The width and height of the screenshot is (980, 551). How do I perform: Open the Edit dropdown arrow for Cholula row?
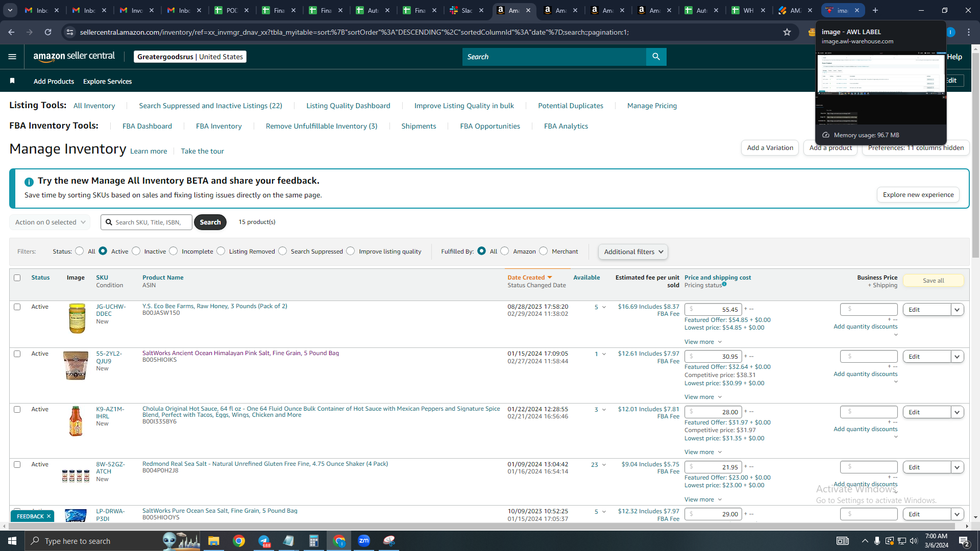point(958,412)
